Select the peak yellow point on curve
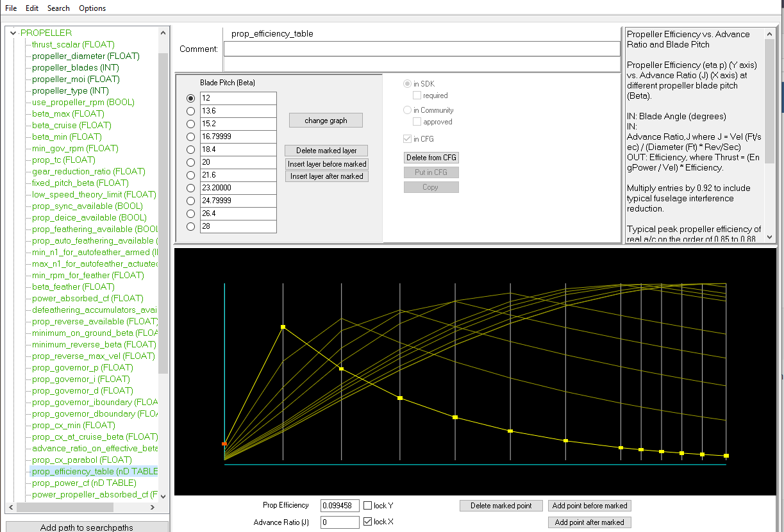The height and width of the screenshot is (532, 784). [x=283, y=327]
